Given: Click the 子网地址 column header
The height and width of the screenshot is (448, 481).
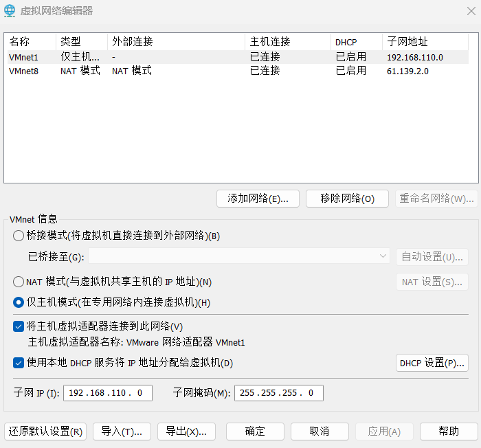Looking at the screenshot, I should tap(425, 41).
